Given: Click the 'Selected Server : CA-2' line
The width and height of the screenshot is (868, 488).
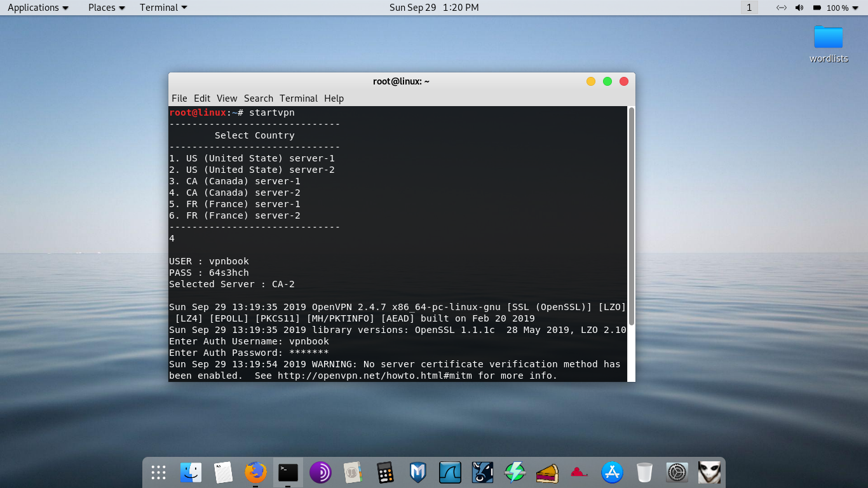Looking at the screenshot, I should click(232, 284).
